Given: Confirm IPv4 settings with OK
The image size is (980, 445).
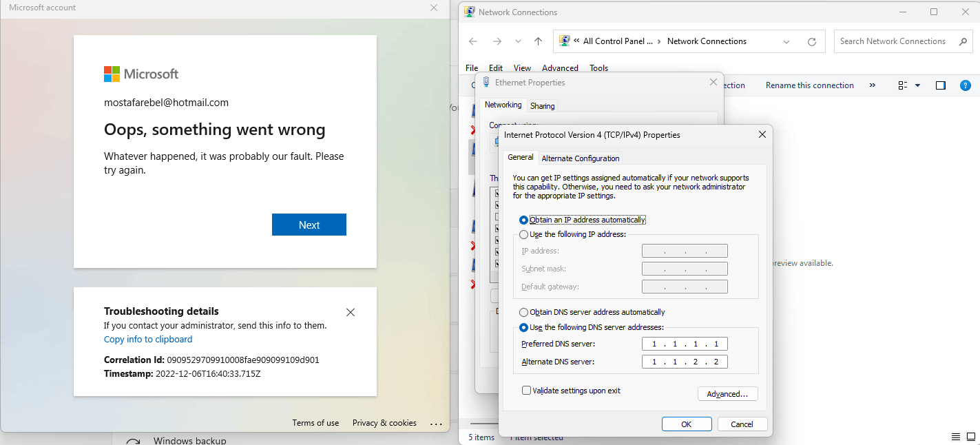Looking at the screenshot, I should [x=687, y=424].
